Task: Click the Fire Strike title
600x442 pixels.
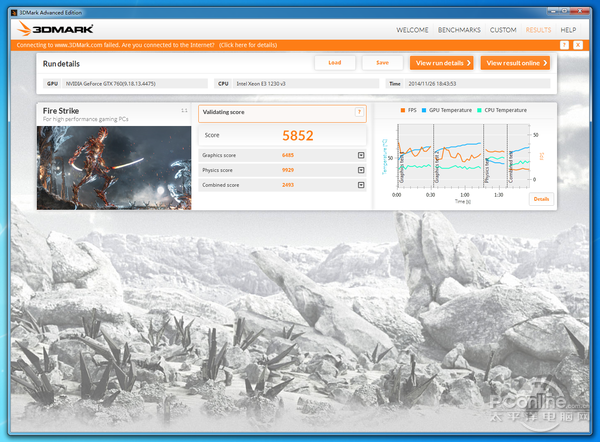Action: 61,111
